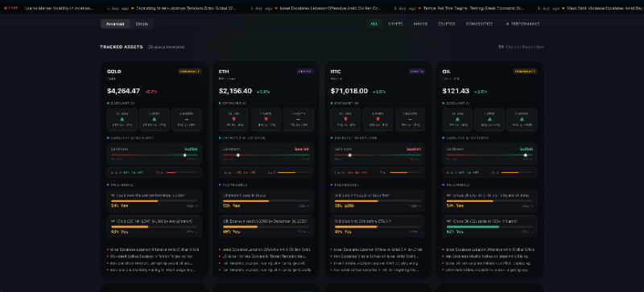The image size is (644, 292).
Task: Click the ETH price $2,156.40
Action: tap(235, 91)
